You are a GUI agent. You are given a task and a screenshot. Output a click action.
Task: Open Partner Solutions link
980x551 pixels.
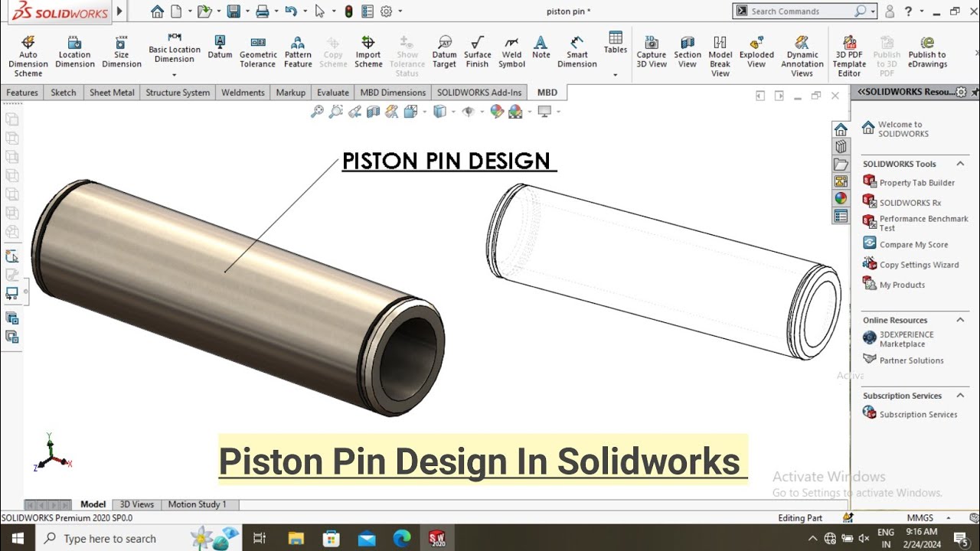(x=903, y=360)
